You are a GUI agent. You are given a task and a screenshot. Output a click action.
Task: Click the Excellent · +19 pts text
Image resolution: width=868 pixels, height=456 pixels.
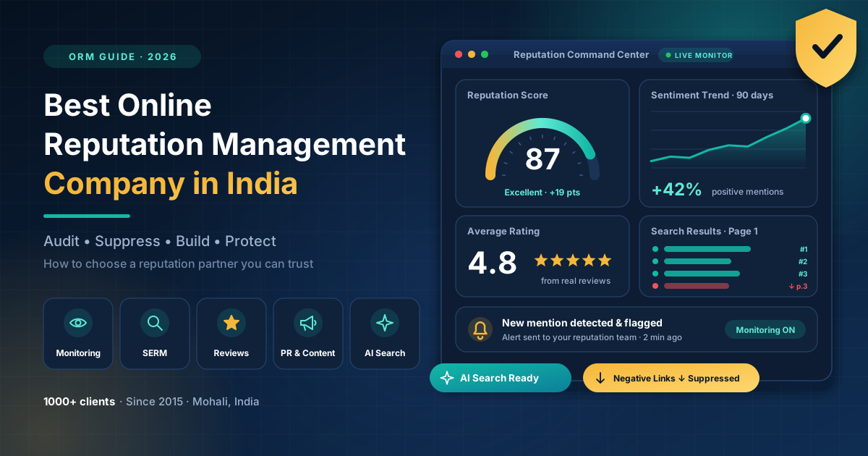(542, 193)
